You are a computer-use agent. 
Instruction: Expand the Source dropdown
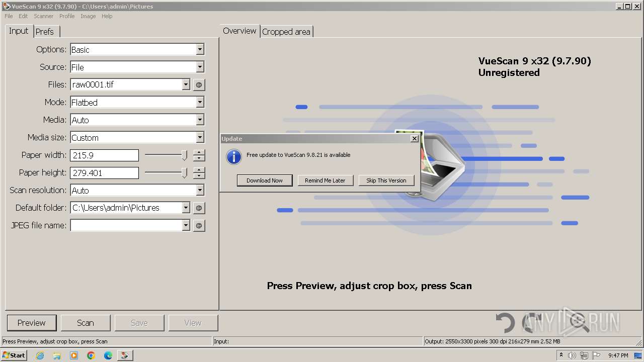coord(200,67)
